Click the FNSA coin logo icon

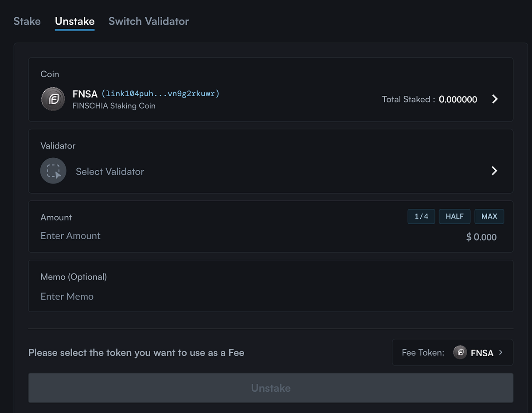click(53, 99)
